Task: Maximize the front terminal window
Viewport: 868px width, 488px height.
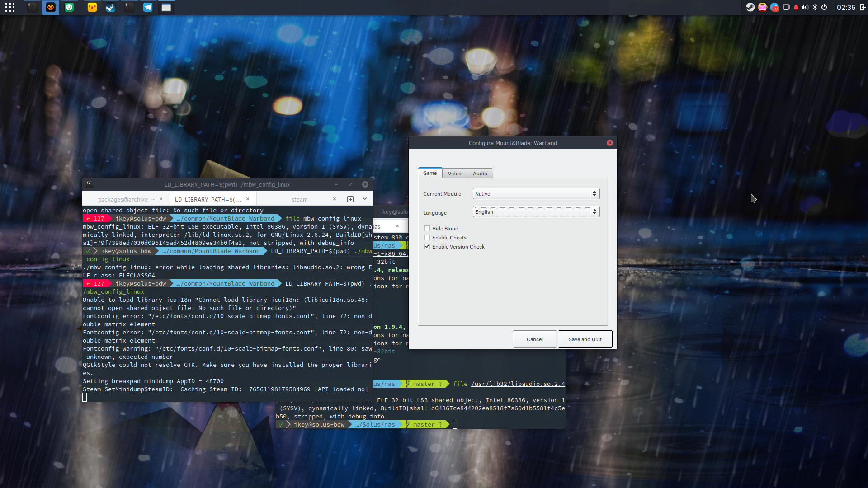Action: pos(351,184)
